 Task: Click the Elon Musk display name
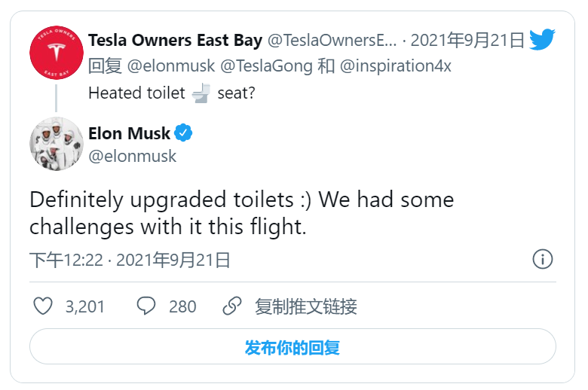129,134
